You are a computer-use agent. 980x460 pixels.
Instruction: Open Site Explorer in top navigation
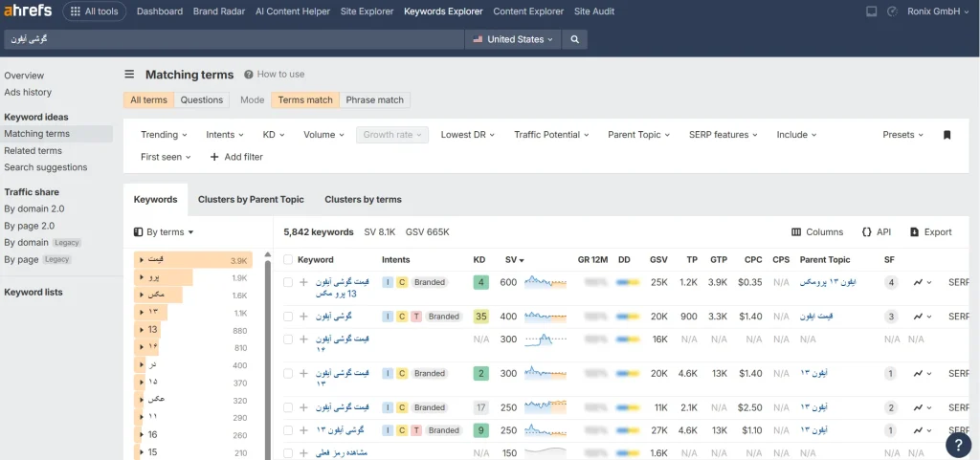(x=367, y=11)
